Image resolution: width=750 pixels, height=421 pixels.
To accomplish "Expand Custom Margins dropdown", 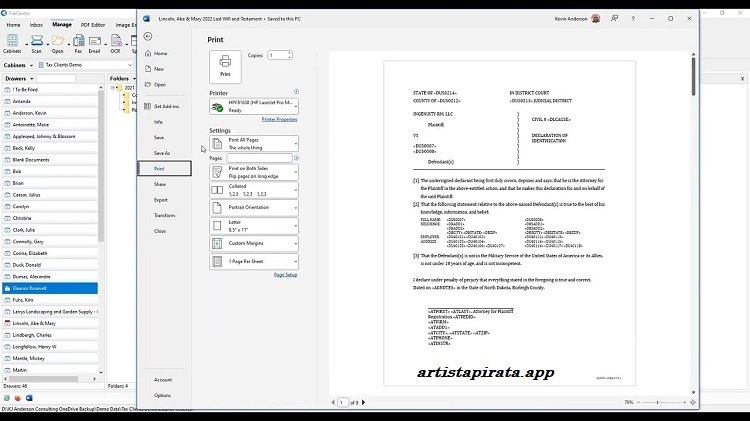I will (x=254, y=244).
